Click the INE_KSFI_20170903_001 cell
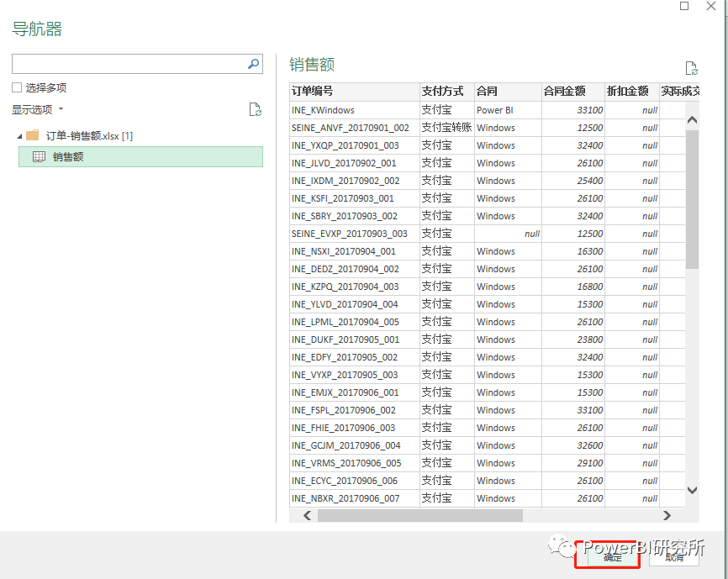Screen dimensions: 728x579 click(354, 198)
